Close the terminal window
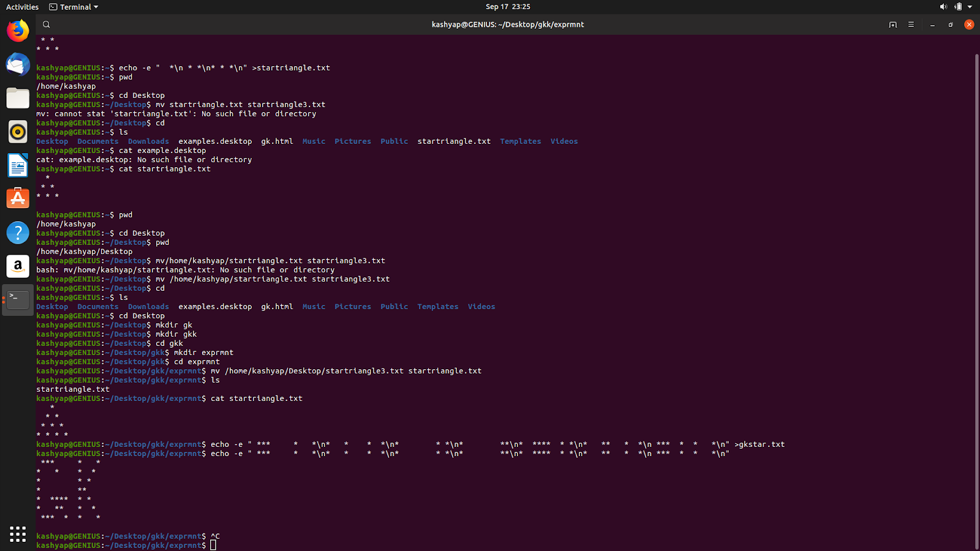 pyautogui.click(x=969, y=24)
